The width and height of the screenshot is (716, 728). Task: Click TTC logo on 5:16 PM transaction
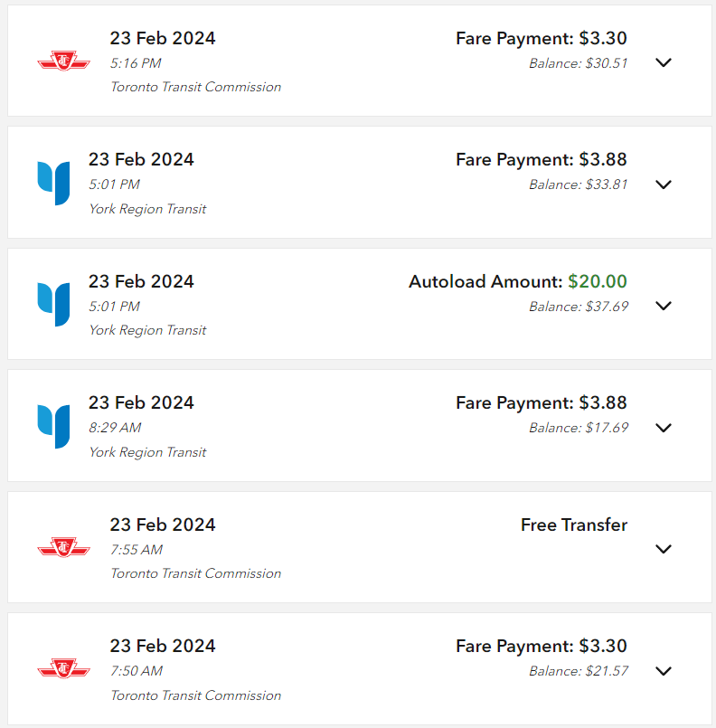click(63, 62)
